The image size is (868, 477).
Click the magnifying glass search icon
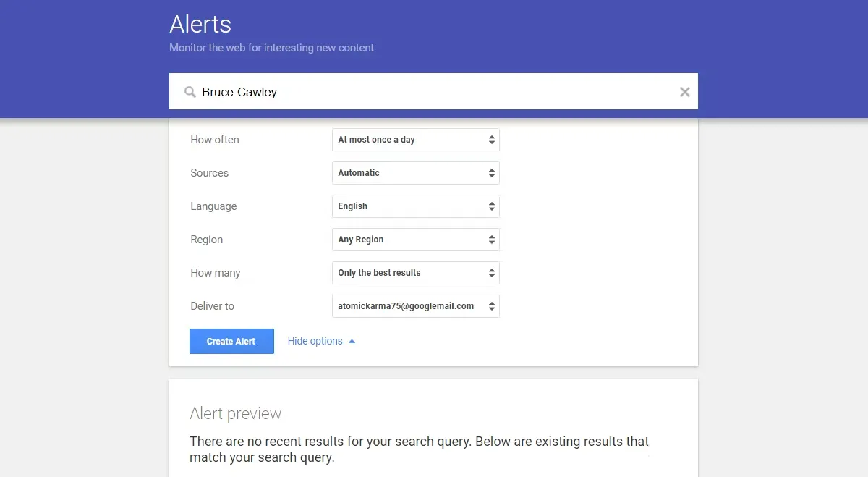click(190, 92)
